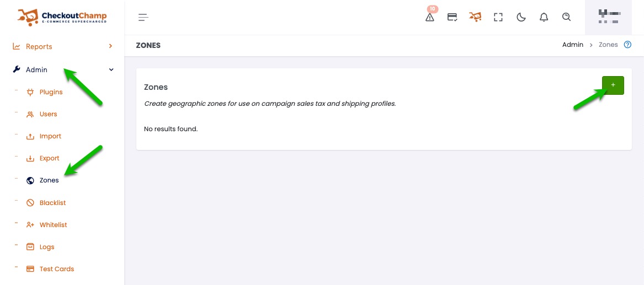Viewport: 644px width, 285px height.
Task: Collapse the Admin menu section
Action: 111,70
